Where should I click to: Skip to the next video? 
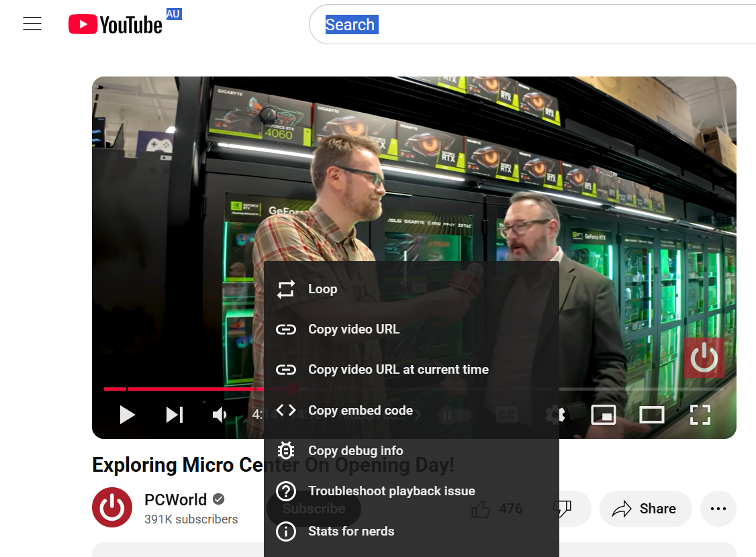click(x=174, y=415)
